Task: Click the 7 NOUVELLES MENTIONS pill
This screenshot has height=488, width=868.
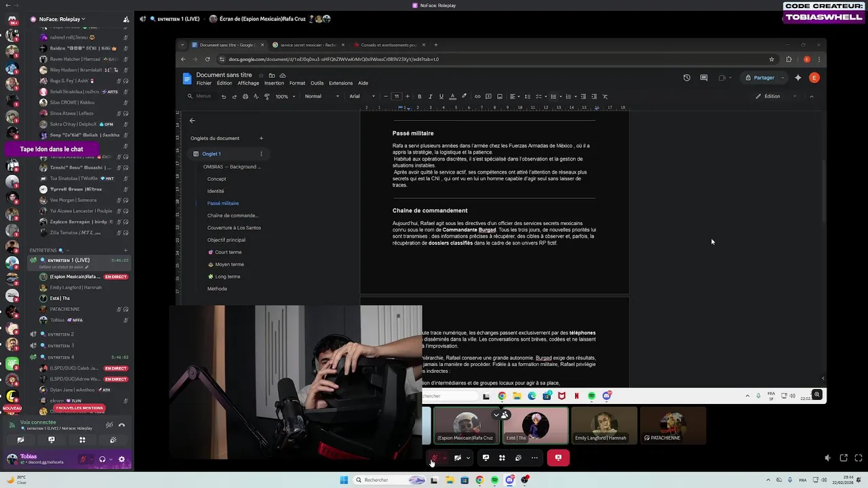Action: point(79,408)
